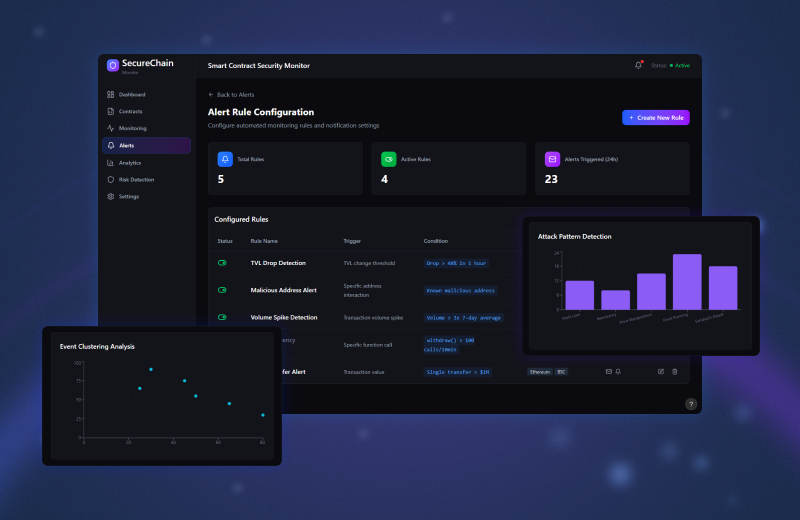Delete the Large Transfer Alert rule
Screen dimensions: 800x520
coord(674,371)
